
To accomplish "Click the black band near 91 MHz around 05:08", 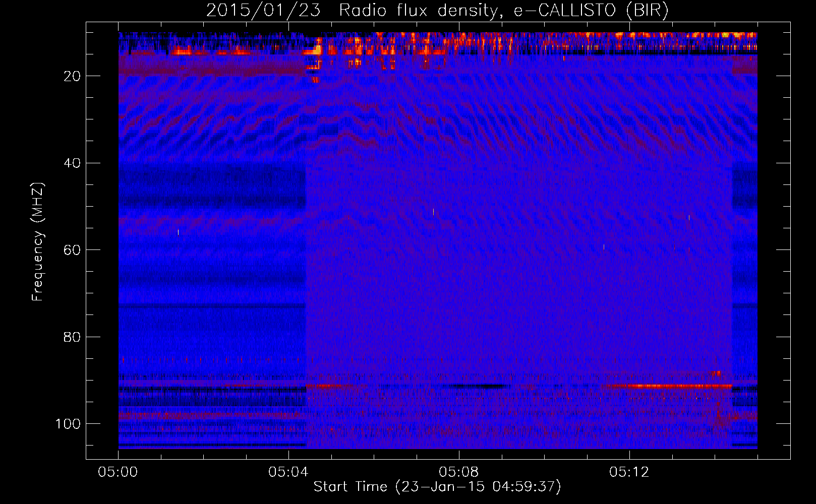I will click(477, 387).
